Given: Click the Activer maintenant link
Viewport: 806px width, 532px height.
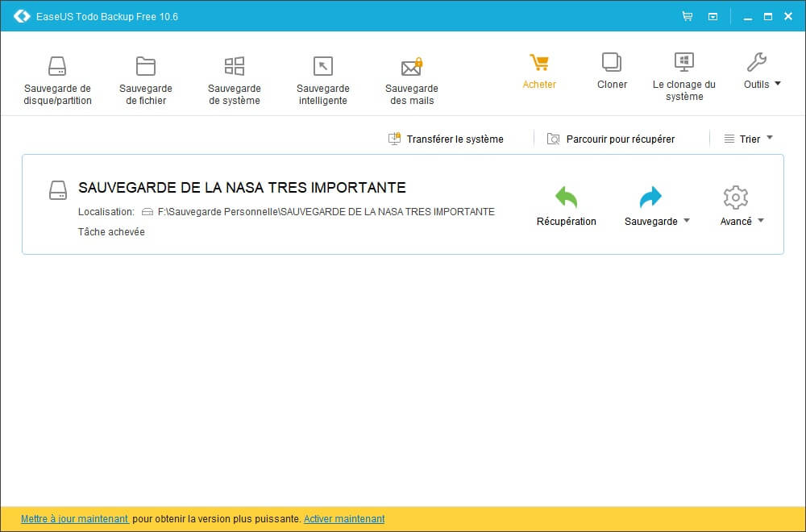Looking at the screenshot, I should [344, 519].
